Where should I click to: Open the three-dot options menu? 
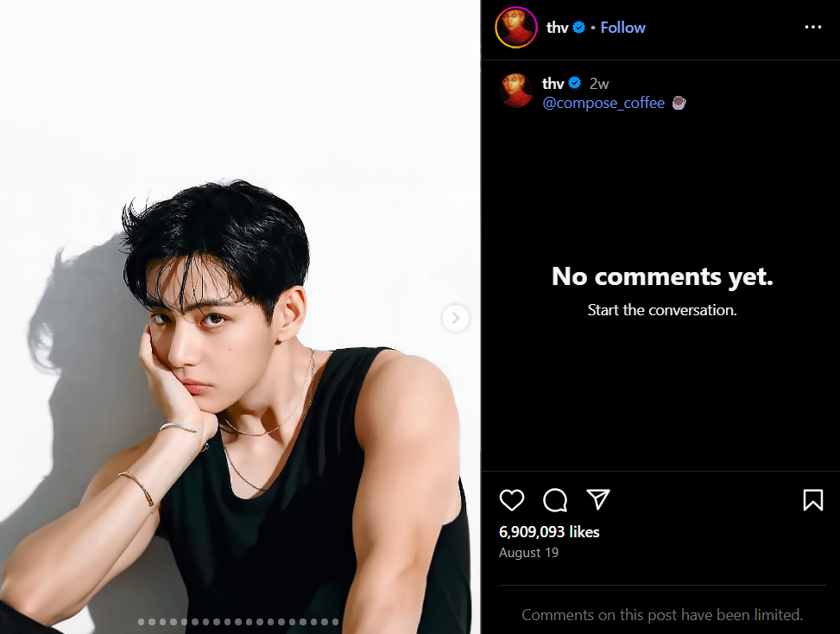[812, 27]
